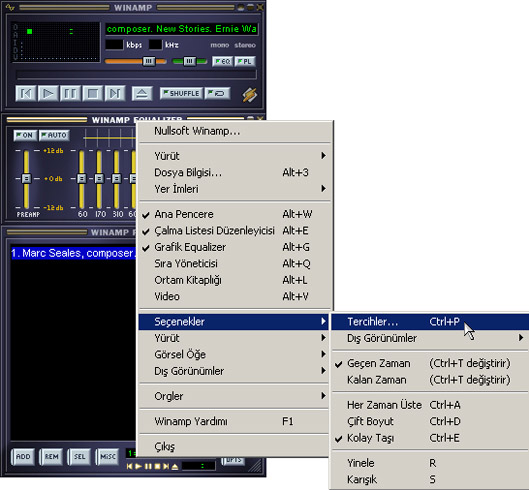Viewport: 529px width, 490px height.
Task: Click the 310 Hz equalizer band slider
Action: (117, 179)
